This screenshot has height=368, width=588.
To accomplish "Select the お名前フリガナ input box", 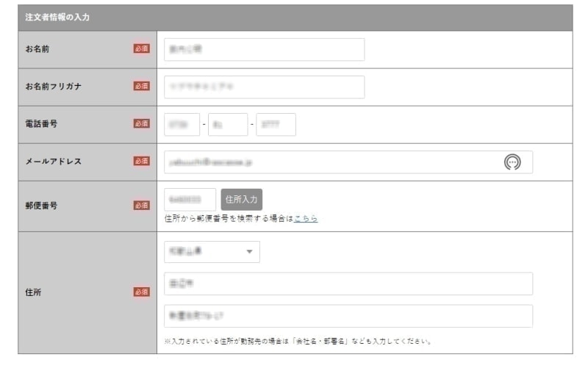I will pyautogui.click(x=264, y=87).
